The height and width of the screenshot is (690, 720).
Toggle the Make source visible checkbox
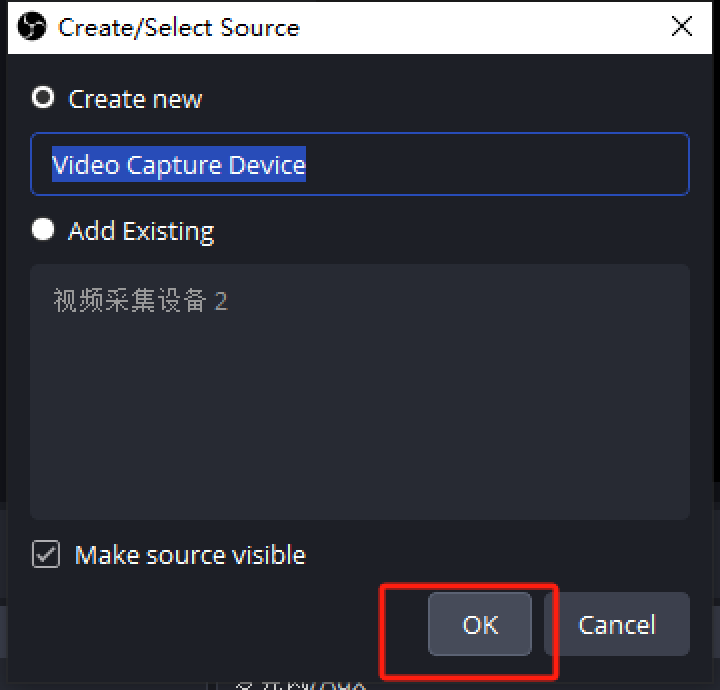click(46, 554)
